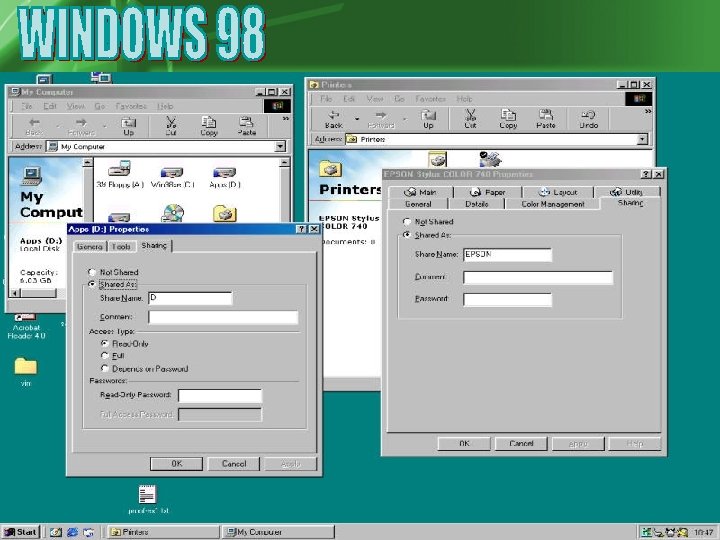Select the Win98se (C:) drive icon
This screenshot has height=540, width=720.
click(172, 172)
